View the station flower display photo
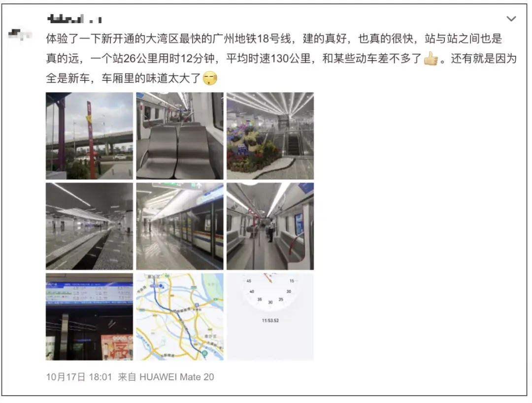 [270, 135]
